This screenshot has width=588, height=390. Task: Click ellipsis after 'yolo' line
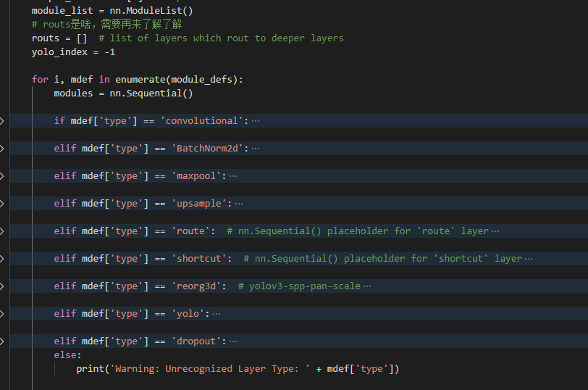217,314
